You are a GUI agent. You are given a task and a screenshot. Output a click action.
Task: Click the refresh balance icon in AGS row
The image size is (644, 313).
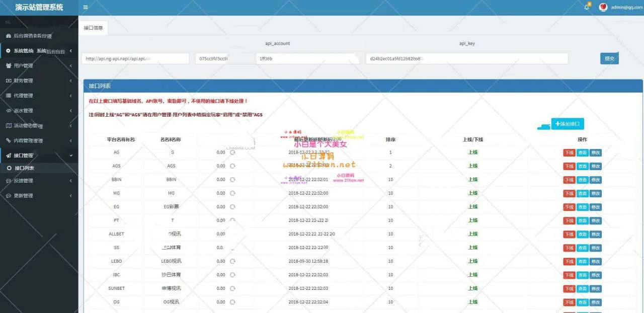(232, 166)
